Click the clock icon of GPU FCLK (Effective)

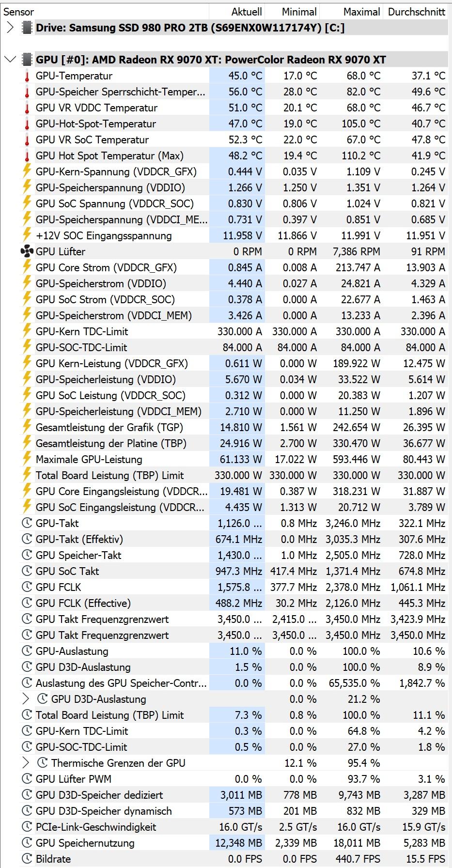pyautogui.click(x=27, y=603)
